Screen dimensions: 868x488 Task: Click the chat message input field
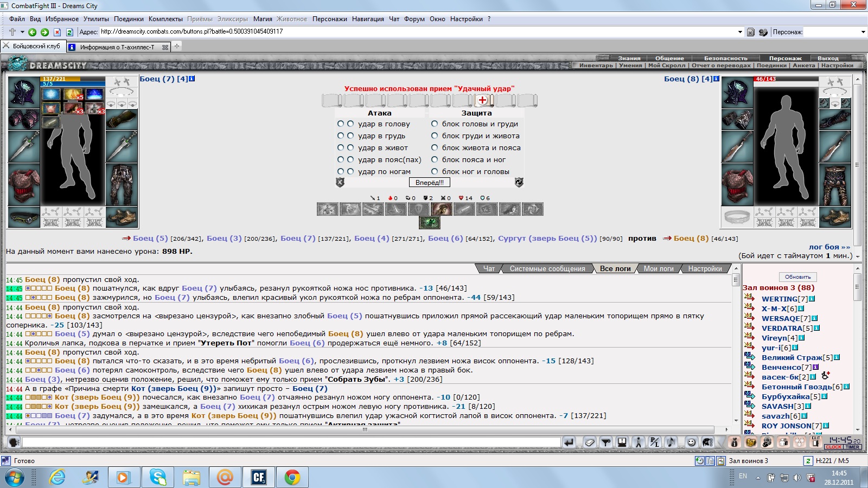click(x=291, y=442)
